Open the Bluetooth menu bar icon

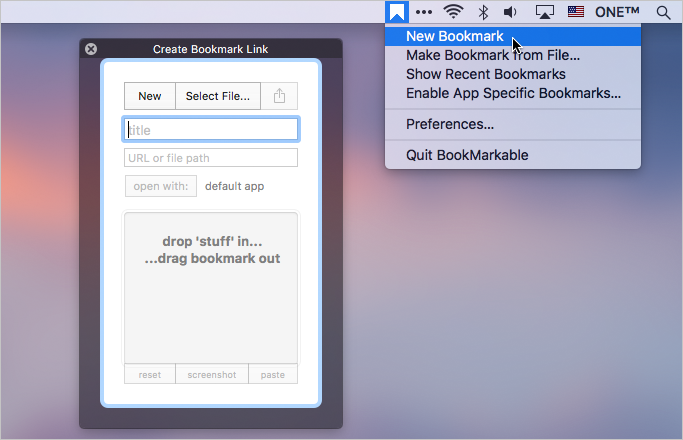(483, 12)
